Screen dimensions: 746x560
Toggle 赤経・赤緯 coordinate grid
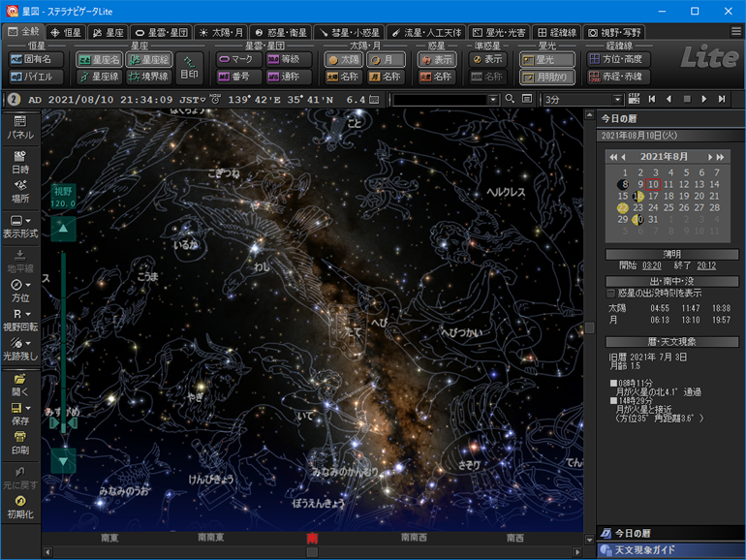pos(617,77)
